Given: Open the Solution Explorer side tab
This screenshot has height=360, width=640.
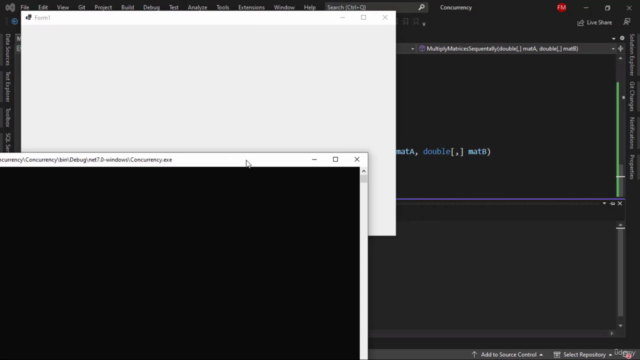Looking at the screenshot, I should coord(632,55).
